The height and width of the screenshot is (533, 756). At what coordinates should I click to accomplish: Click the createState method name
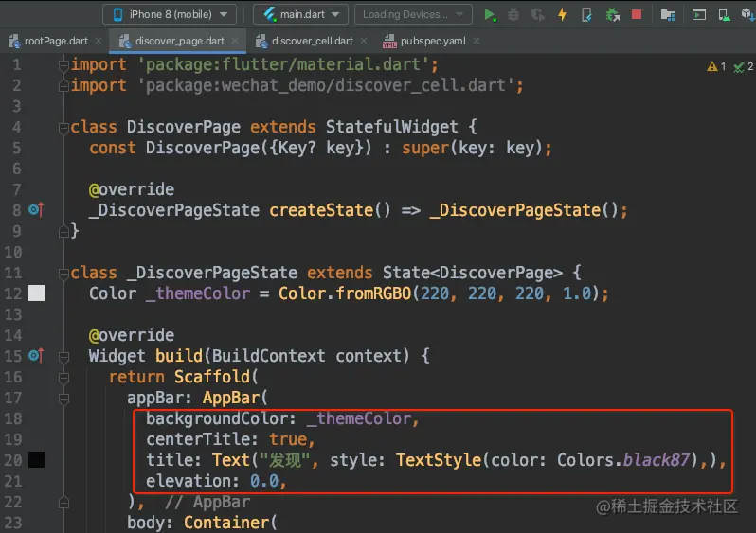coord(321,210)
